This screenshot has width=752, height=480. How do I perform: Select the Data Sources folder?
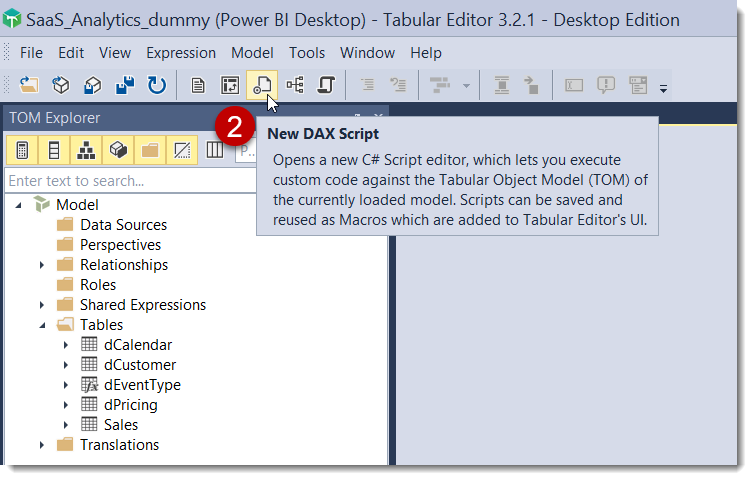pyautogui.click(x=123, y=225)
